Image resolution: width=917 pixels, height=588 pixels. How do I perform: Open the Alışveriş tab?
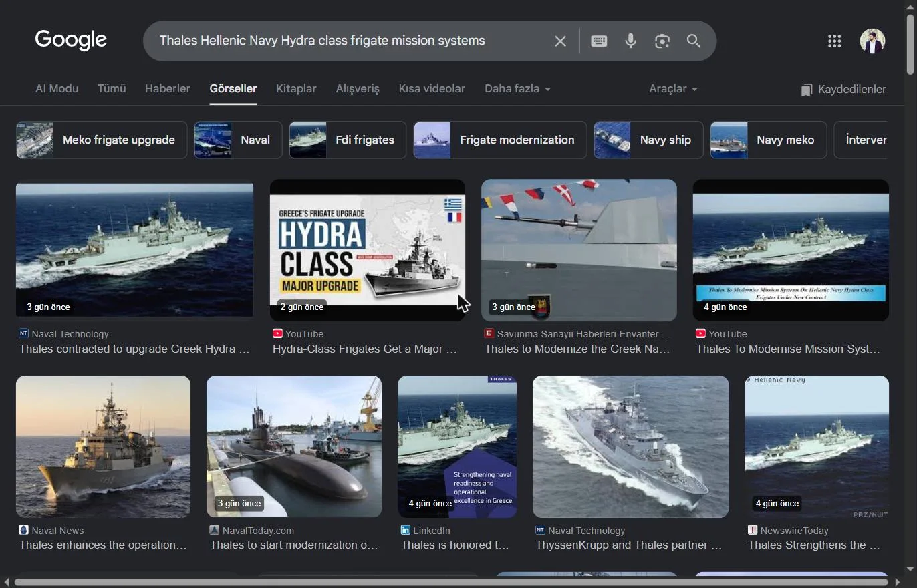[358, 88]
